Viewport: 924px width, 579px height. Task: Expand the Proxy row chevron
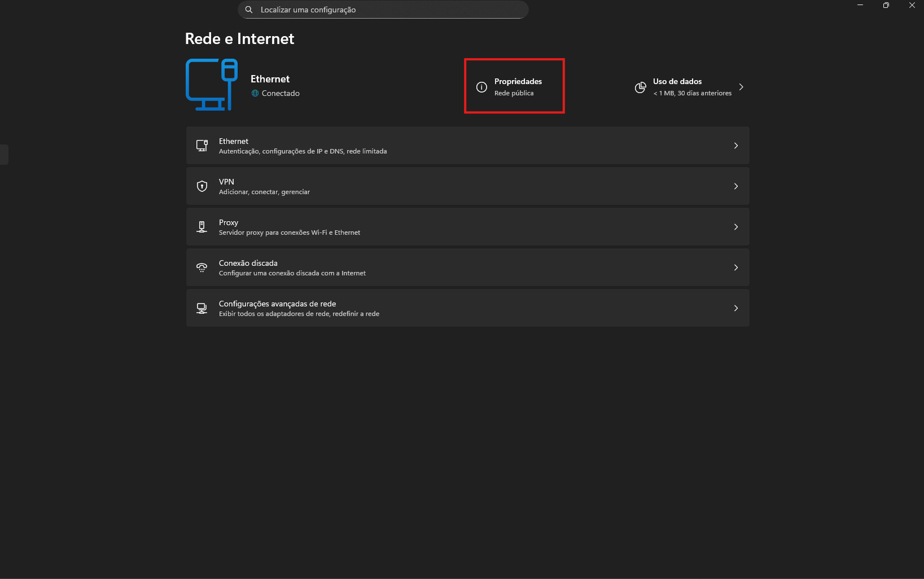pyautogui.click(x=735, y=227)
